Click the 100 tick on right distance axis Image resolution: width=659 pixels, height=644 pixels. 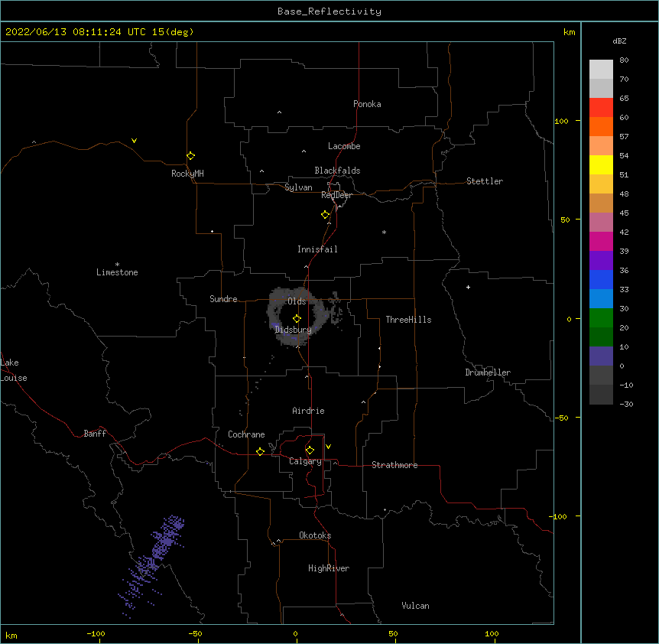561,121
